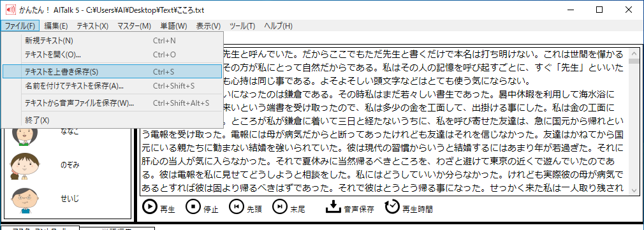
Task: Click the のぞみ voice name
Action: coord(70,165)
